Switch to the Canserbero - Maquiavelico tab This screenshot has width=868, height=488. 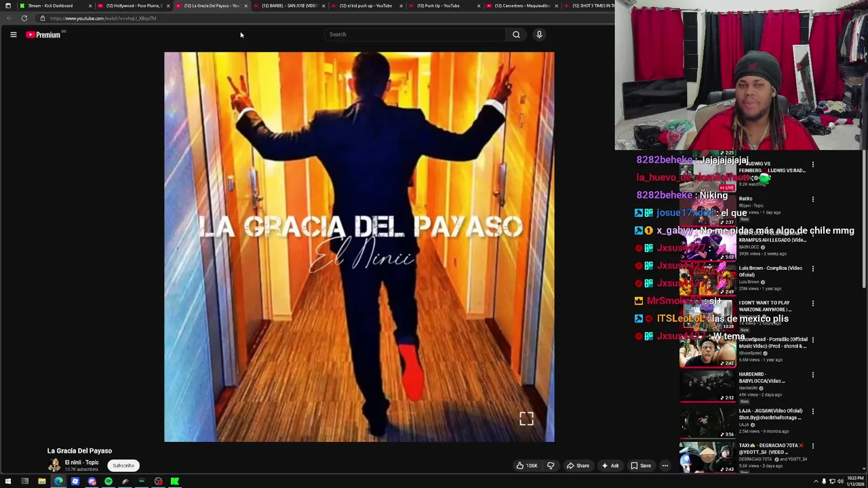[x=522, y=5]
